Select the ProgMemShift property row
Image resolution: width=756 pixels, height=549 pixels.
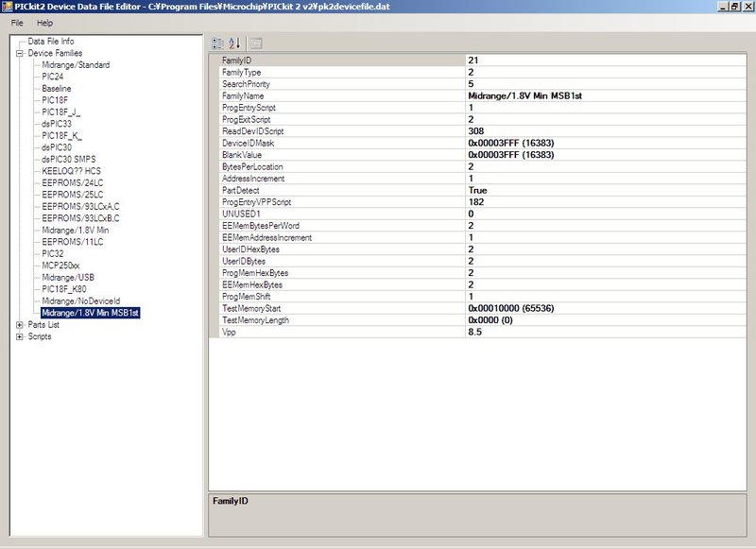point(483,297)
